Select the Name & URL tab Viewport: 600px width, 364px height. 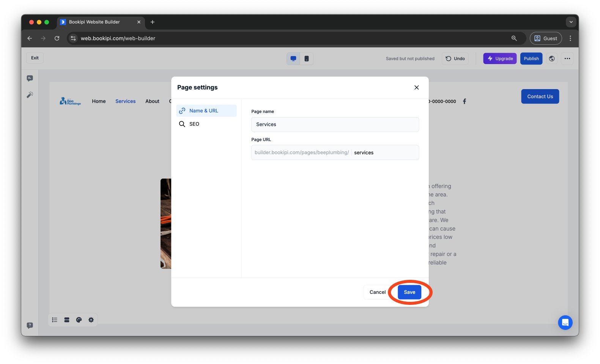tap(206, 111)
